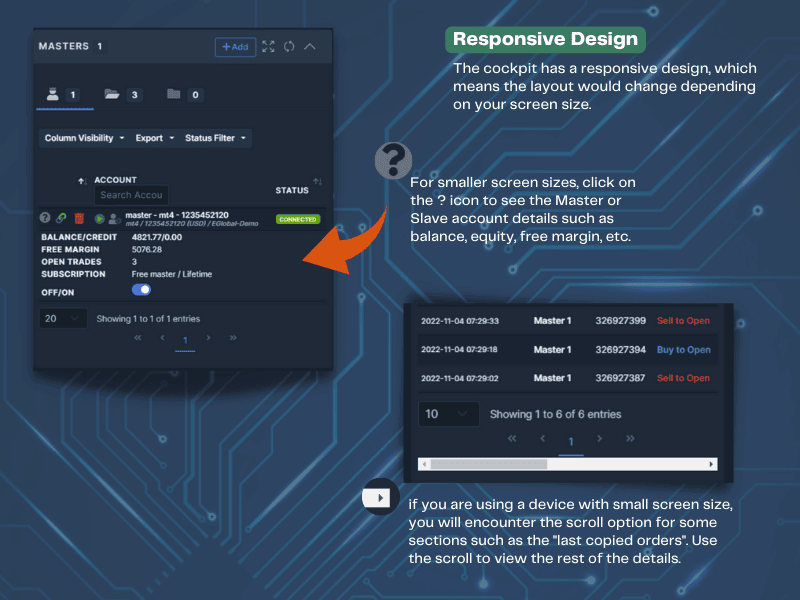Toggle the OFF/ON switch for master account
Viewport: 800px width, 600px height.
coord(141,290)
